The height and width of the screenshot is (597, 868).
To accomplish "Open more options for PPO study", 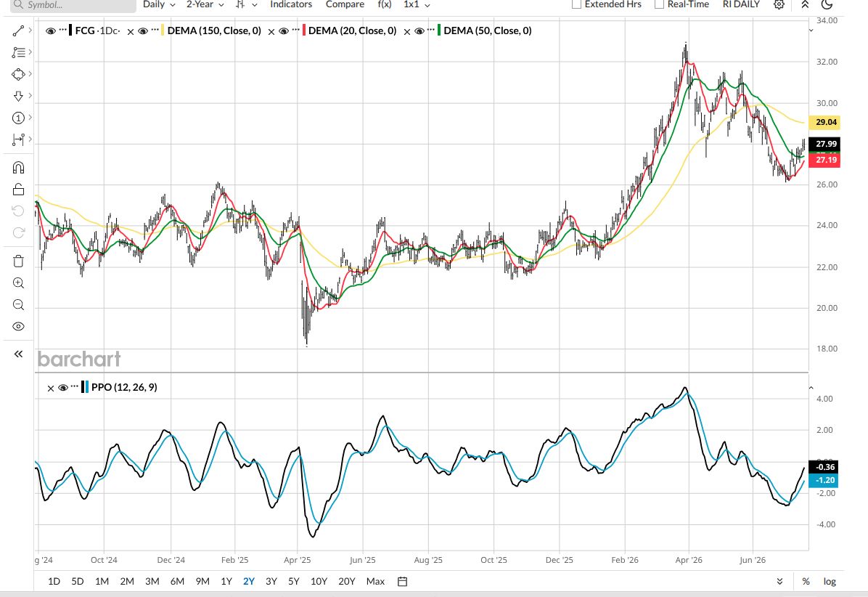I will [75, 386].
